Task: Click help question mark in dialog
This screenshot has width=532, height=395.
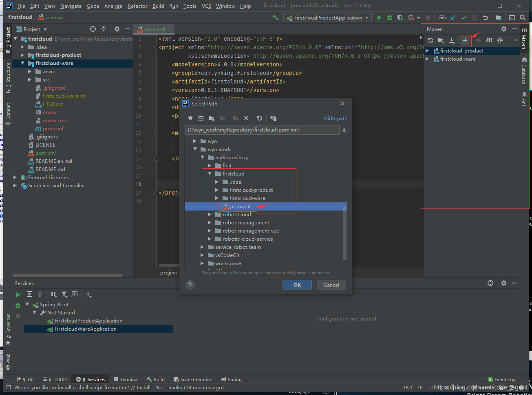Action: pos(190,285)
